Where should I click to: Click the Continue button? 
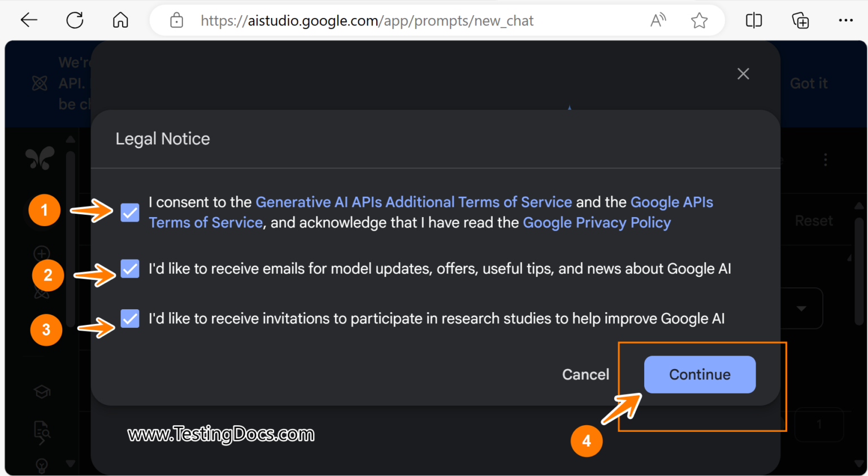point(700,374)
